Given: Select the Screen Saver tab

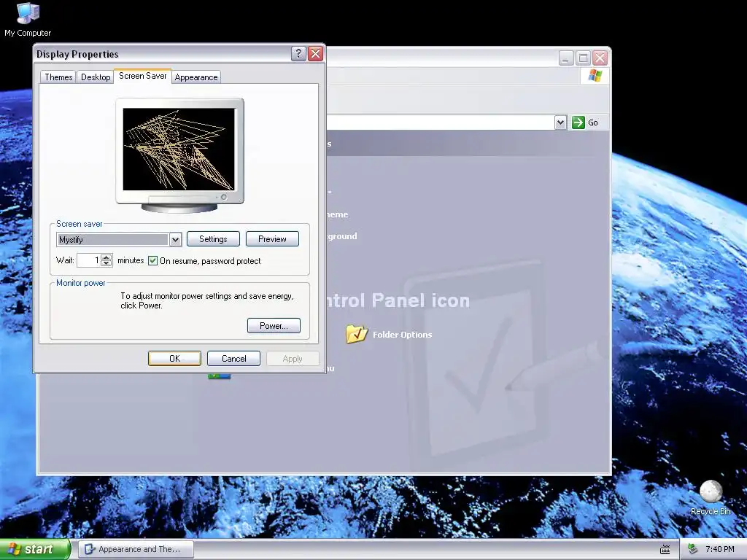Looking at the screenshot, I should click(142, 76).
